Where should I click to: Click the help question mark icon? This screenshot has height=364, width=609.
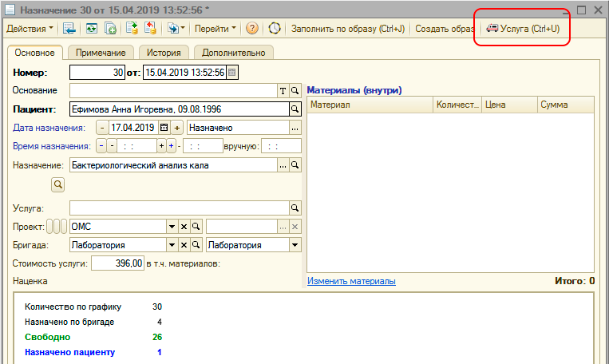click(x=252, y=28)
